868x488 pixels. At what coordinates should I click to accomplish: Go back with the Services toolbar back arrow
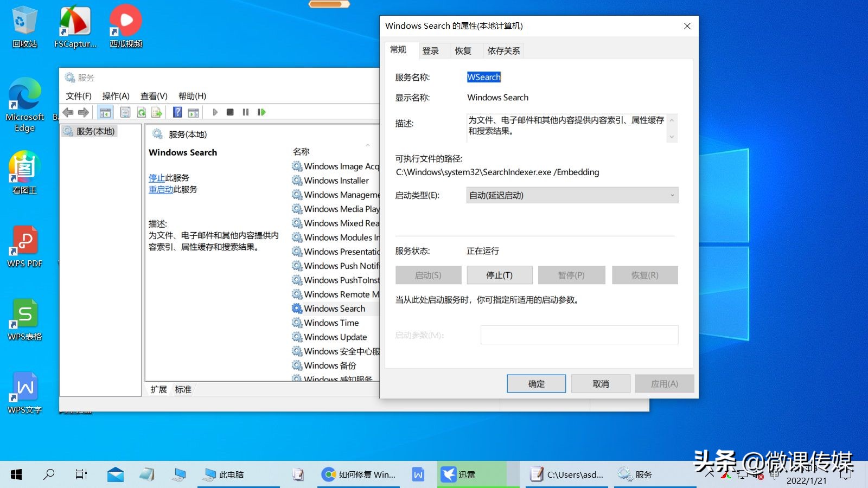click(68, 112)
